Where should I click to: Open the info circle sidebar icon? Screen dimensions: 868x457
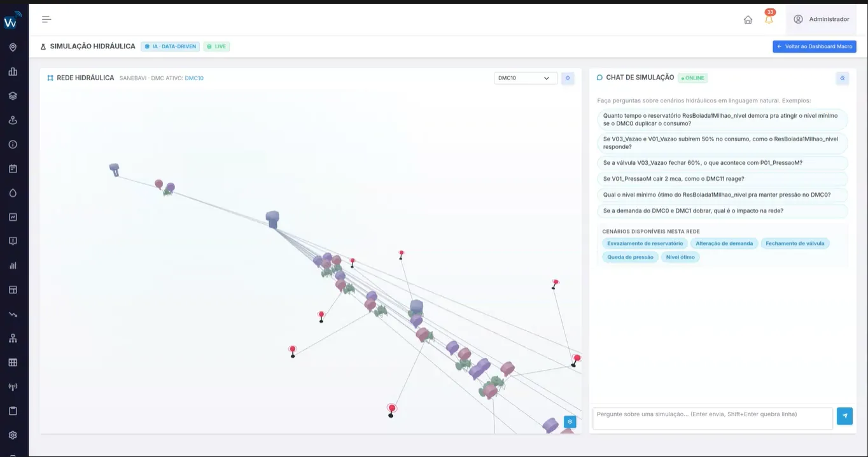coord(13,144)
